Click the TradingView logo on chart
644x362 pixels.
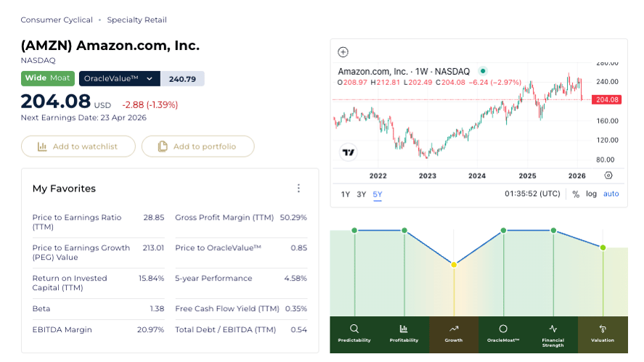point(349,152)
